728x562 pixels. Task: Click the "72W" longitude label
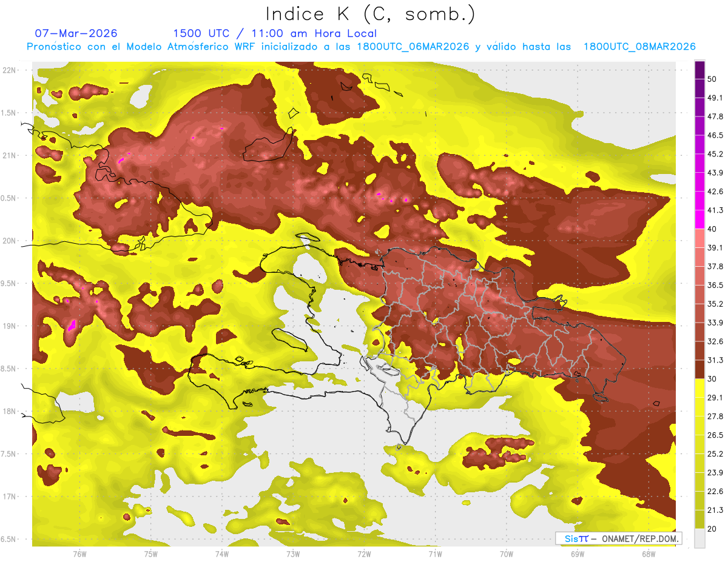click(x=364, y=554)
